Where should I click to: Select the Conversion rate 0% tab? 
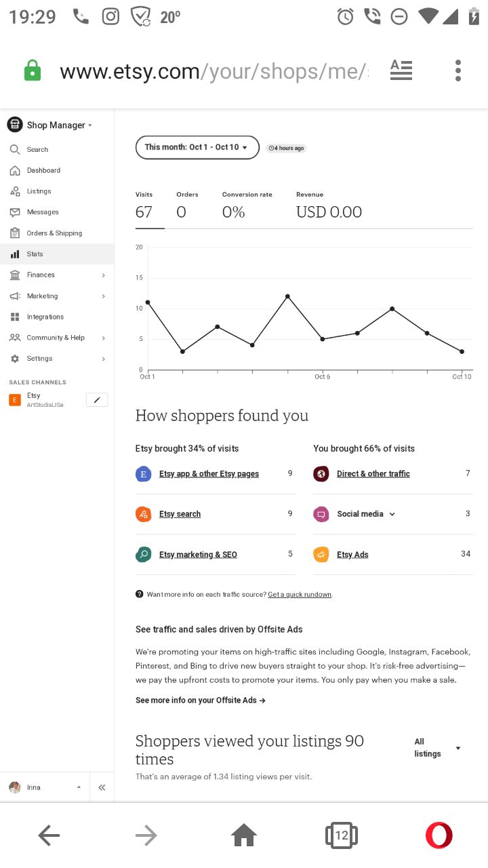247,206
